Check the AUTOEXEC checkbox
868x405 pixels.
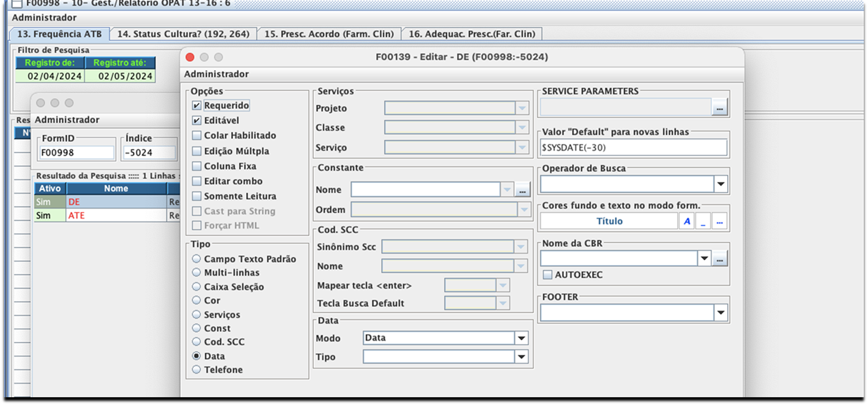(x=548, y=275)
